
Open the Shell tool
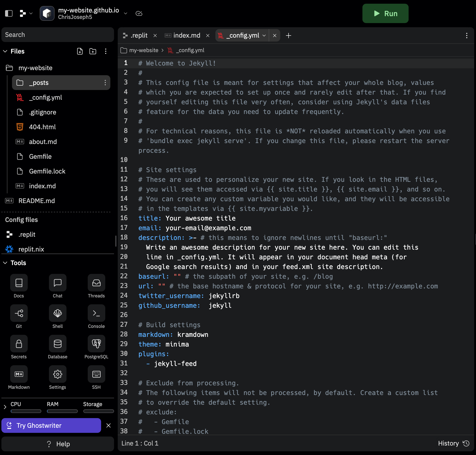[57, 313]
